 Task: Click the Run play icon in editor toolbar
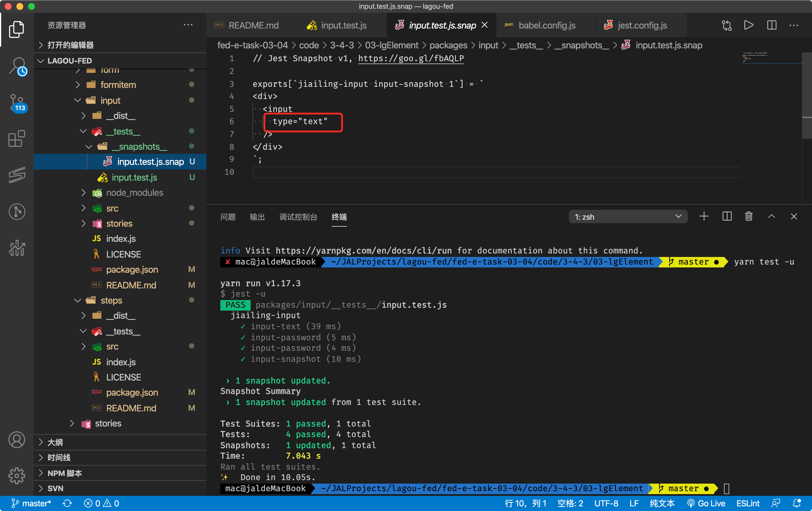coord(748,25)
